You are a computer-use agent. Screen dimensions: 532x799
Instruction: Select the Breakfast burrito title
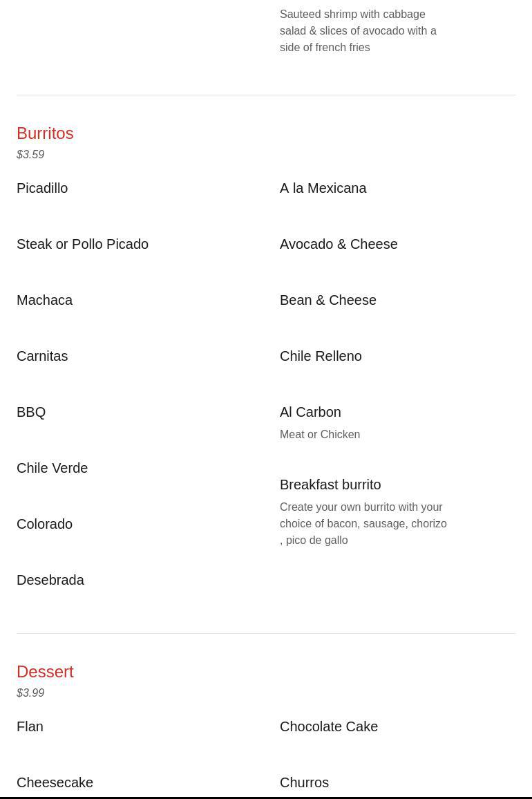tap(330, 485)
